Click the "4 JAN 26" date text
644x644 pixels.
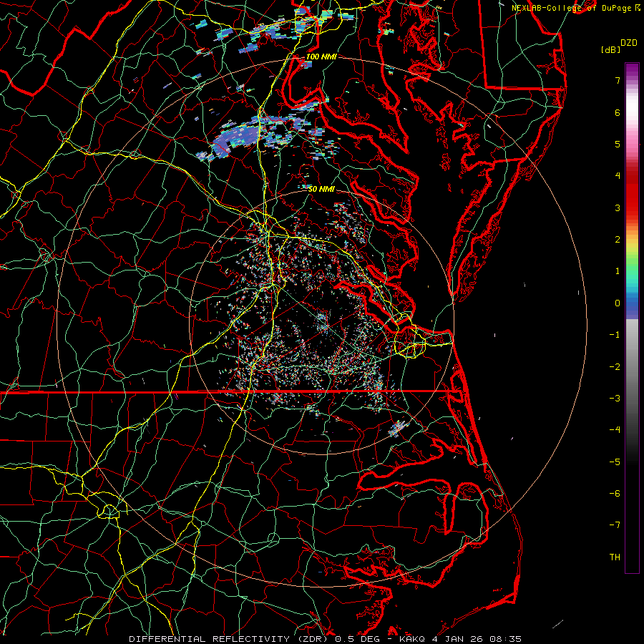click(x=456, y=639)
